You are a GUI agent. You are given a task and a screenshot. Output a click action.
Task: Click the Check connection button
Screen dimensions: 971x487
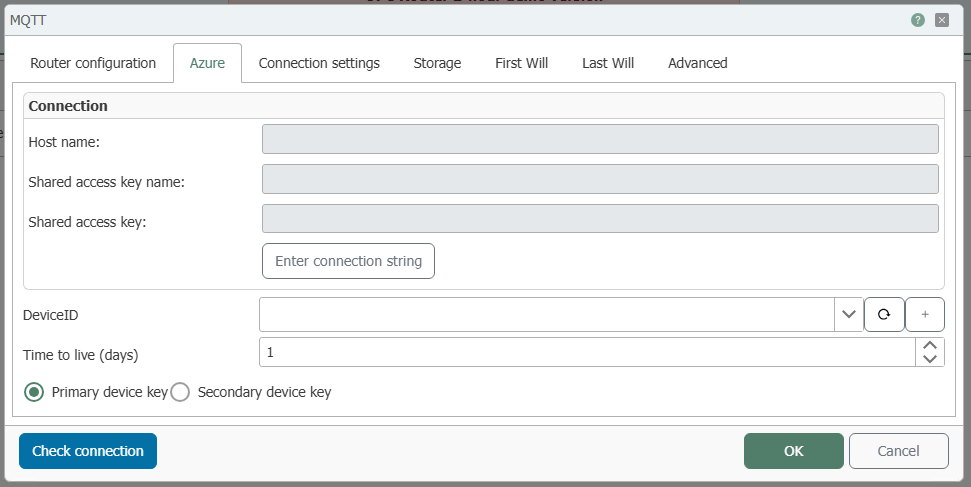click(88, 451)
